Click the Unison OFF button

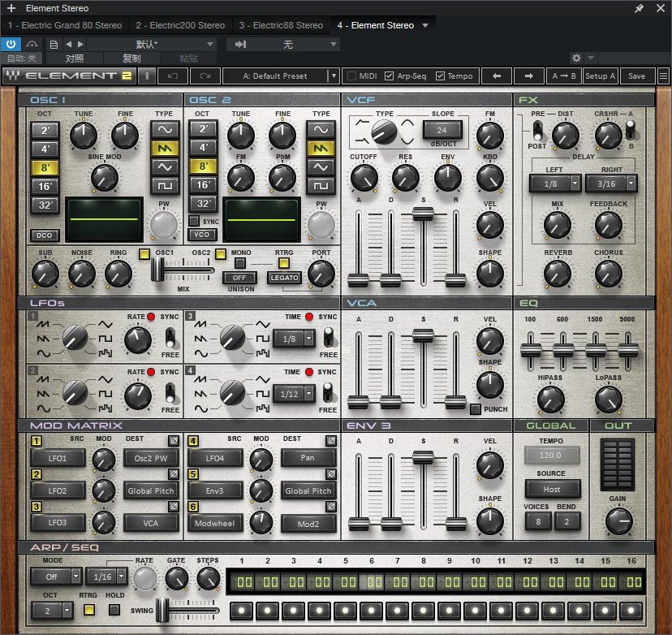click(x=239, y=278)
